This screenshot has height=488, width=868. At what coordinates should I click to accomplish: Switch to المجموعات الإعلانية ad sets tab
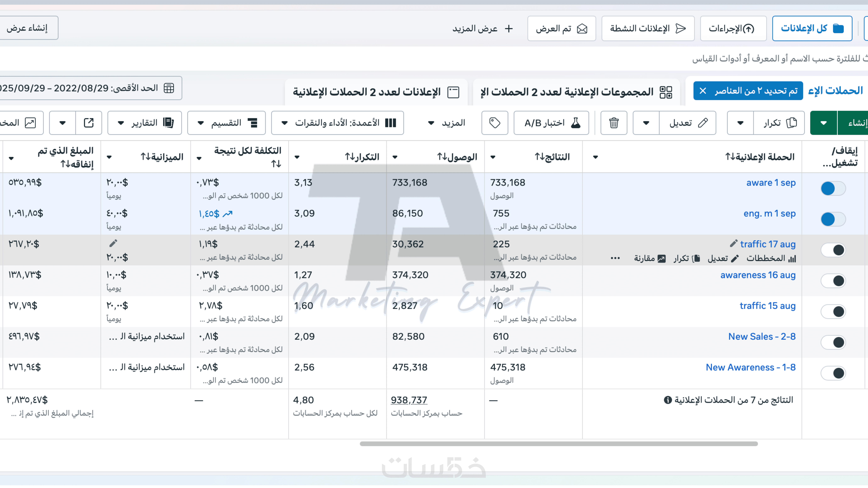click(x=576, y=92)
